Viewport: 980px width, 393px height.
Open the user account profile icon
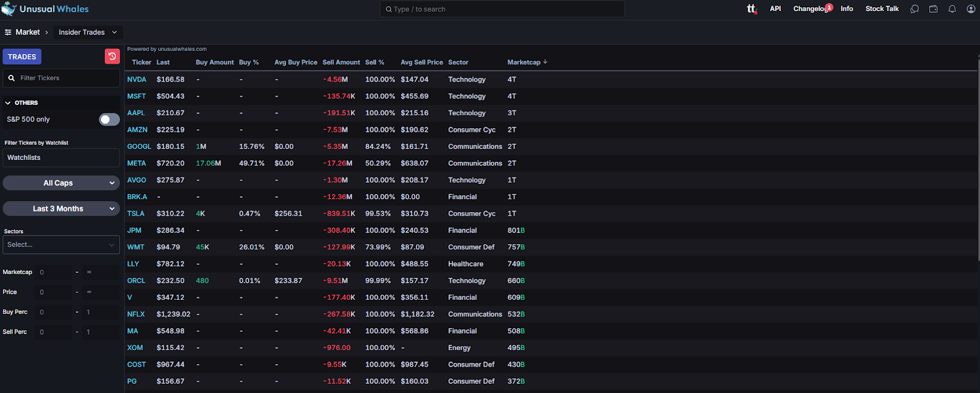[971, 9]
